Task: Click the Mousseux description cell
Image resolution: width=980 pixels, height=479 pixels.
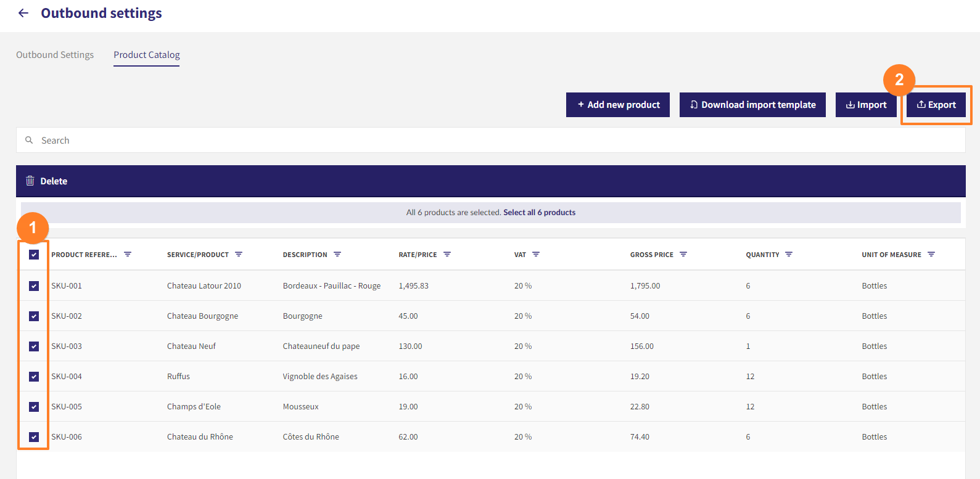Action: tap(301, 406)
